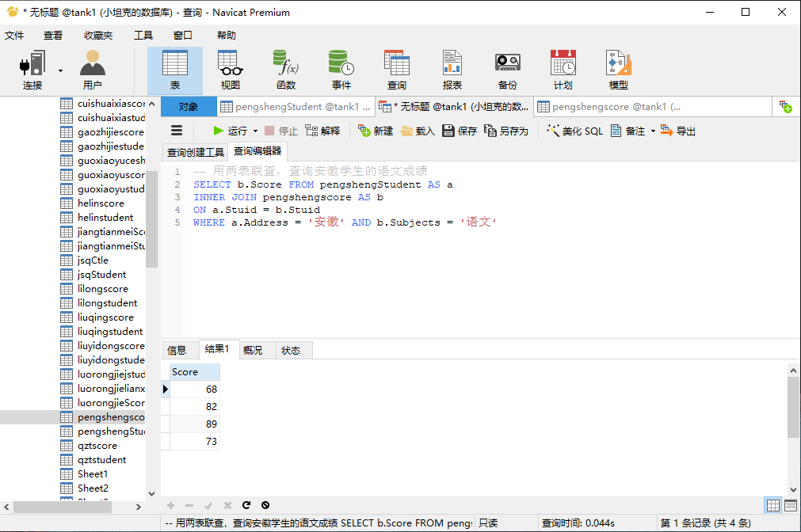Open the 帮助 menu
801x532 pixels.
tap(227, 35)
